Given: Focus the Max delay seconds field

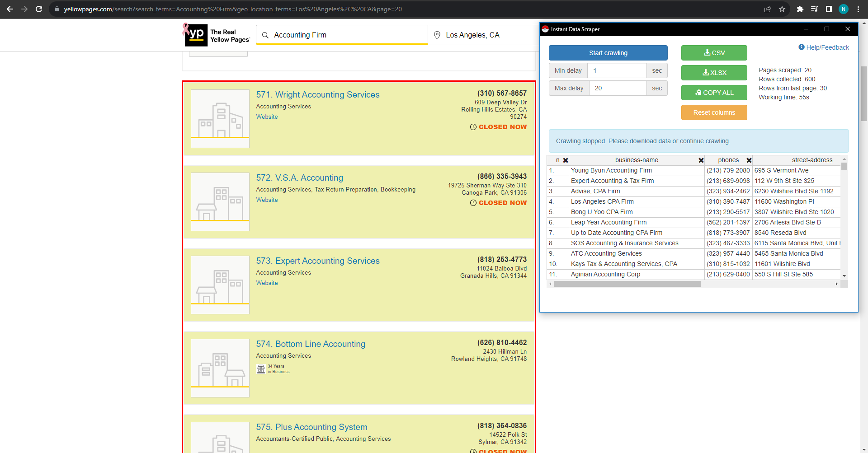Looking at the screenshot, I should (618, 88).
